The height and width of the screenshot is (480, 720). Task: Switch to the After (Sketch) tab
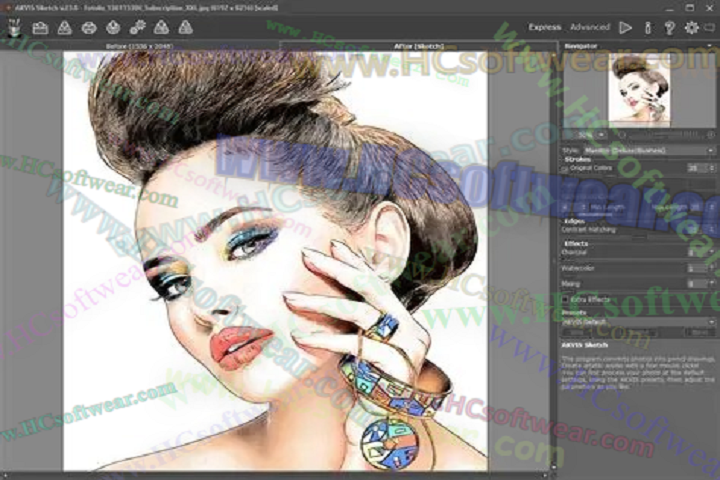click(419, 46)
